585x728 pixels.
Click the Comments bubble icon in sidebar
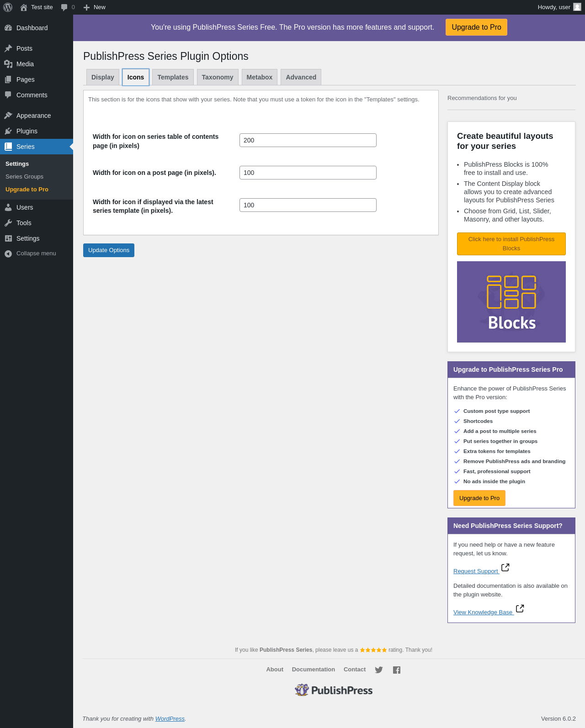click(8, 95)
